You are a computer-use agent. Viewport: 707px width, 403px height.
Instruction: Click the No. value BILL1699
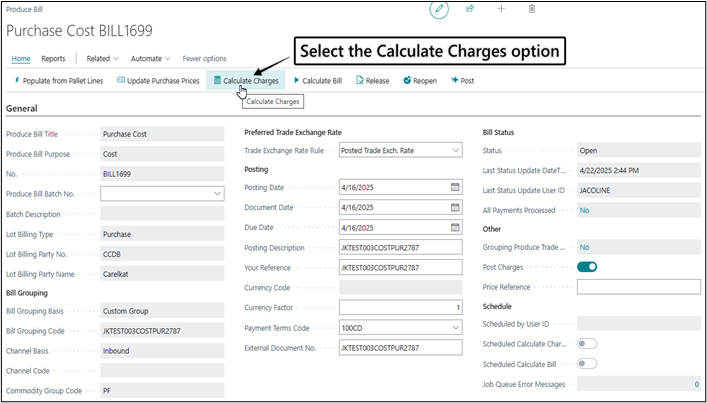click(162, 174)
